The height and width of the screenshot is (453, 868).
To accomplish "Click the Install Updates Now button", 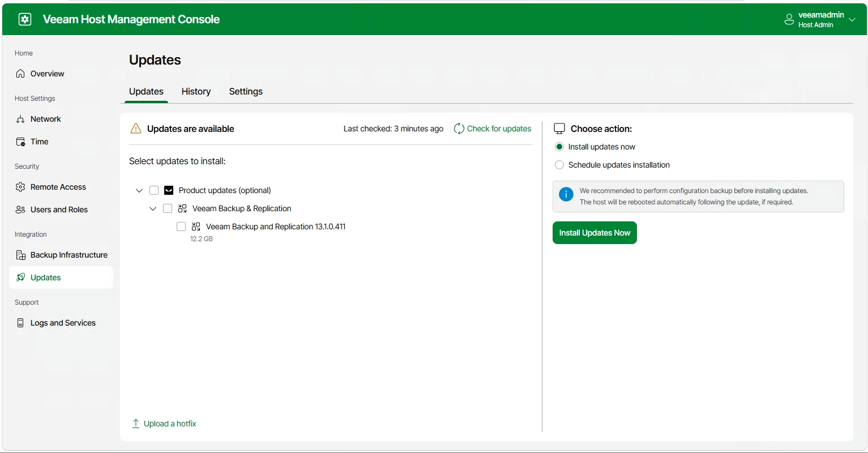I will (595, 233).
